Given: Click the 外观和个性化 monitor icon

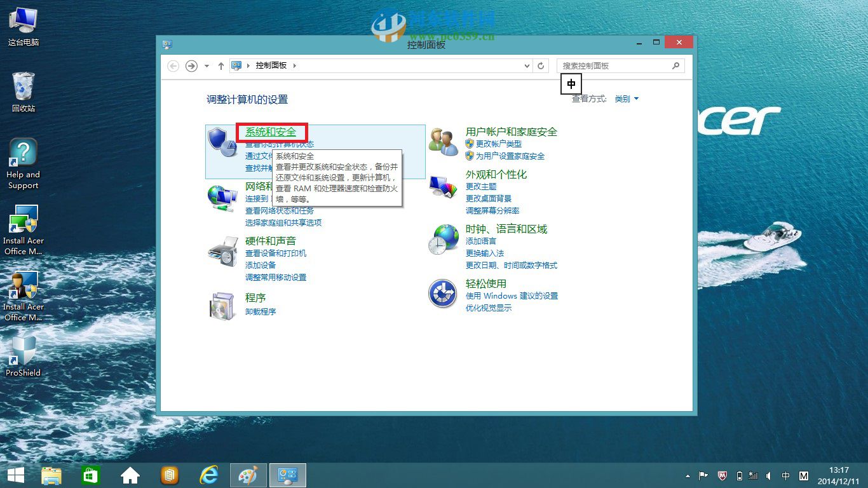Looking at the screenshot, I should (443, 185).
